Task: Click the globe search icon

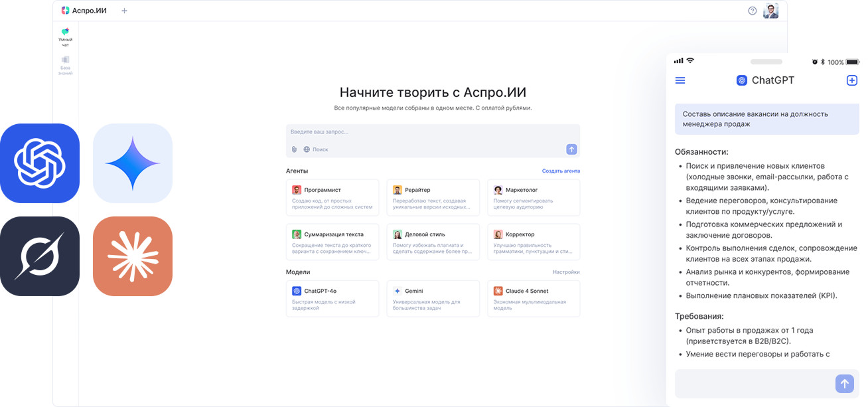Action: (x=307, y=149)
